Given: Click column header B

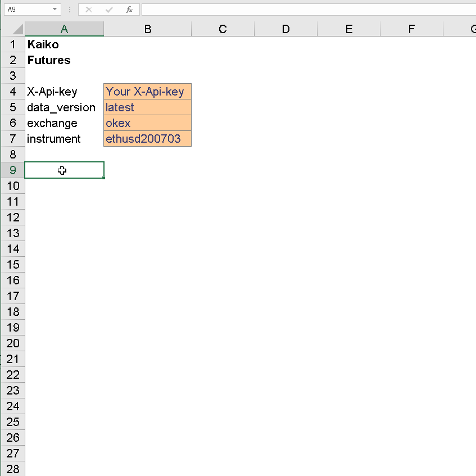Looking at the screenshot, I should [x=147, y=28].
